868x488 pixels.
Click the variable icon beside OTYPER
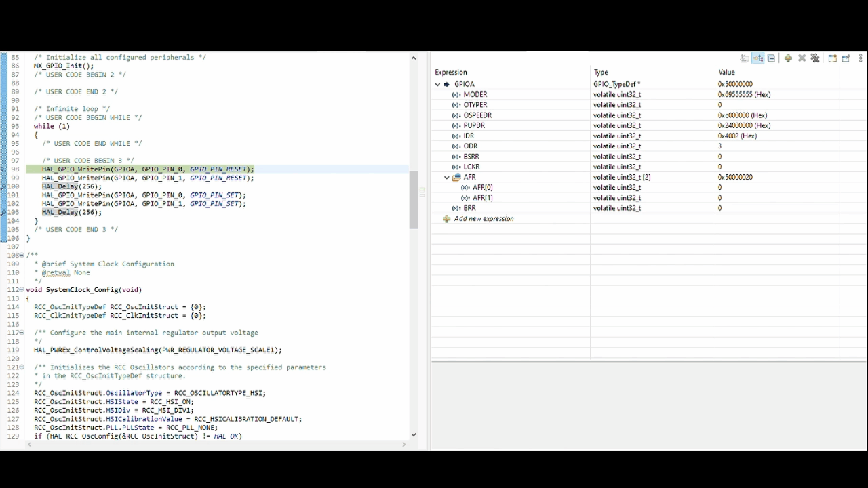click(456, 105)
